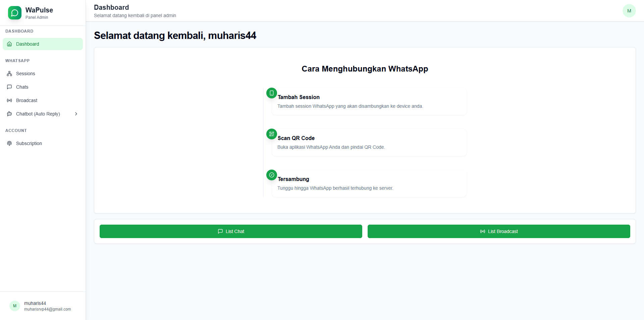Click the Subscription icon in sidebar

pos(9,143)
